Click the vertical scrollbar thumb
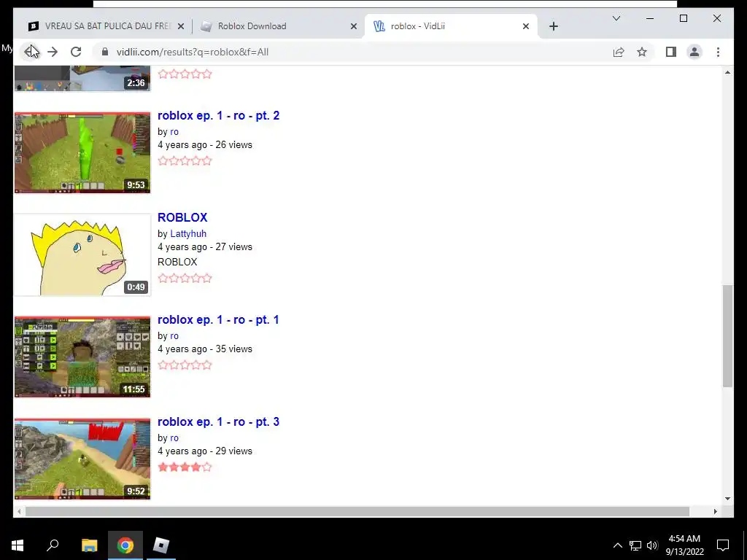 click(x=727, y=336)
